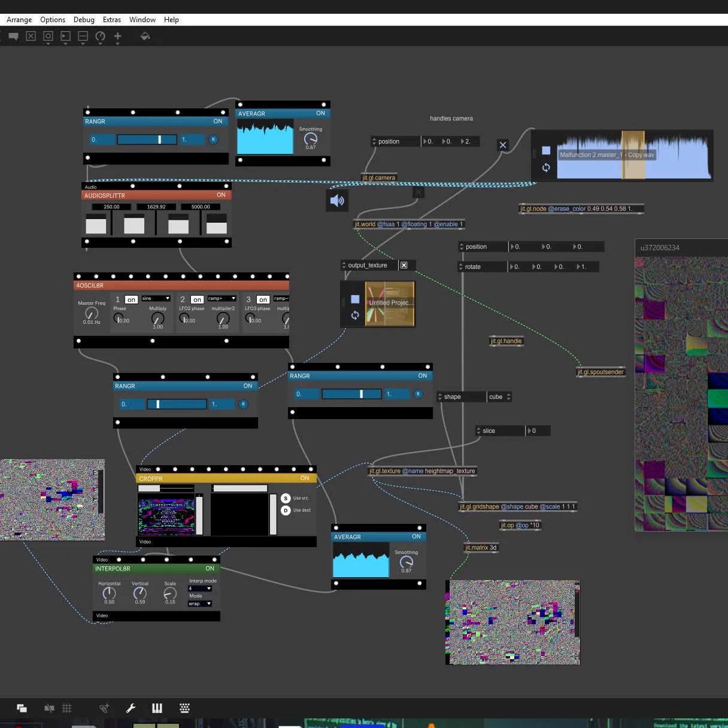Click the R reset button on top RANGR
728x728 pixels.
point(213,139)
